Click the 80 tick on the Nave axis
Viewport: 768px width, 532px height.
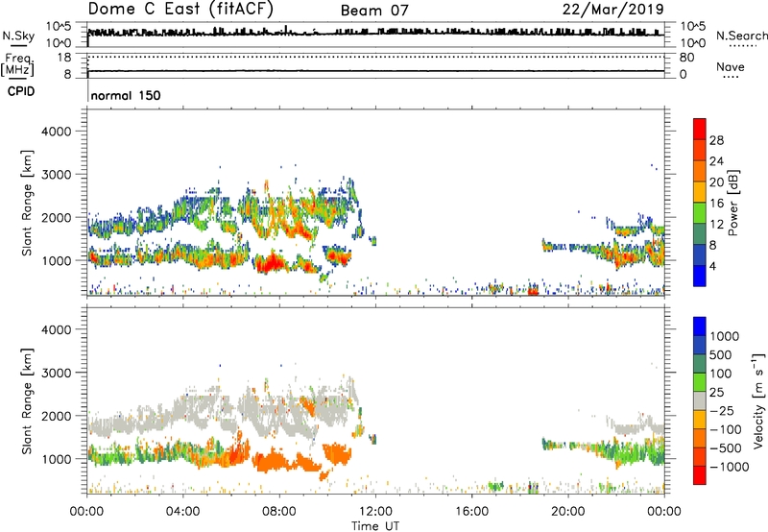(x=686, y=58)
